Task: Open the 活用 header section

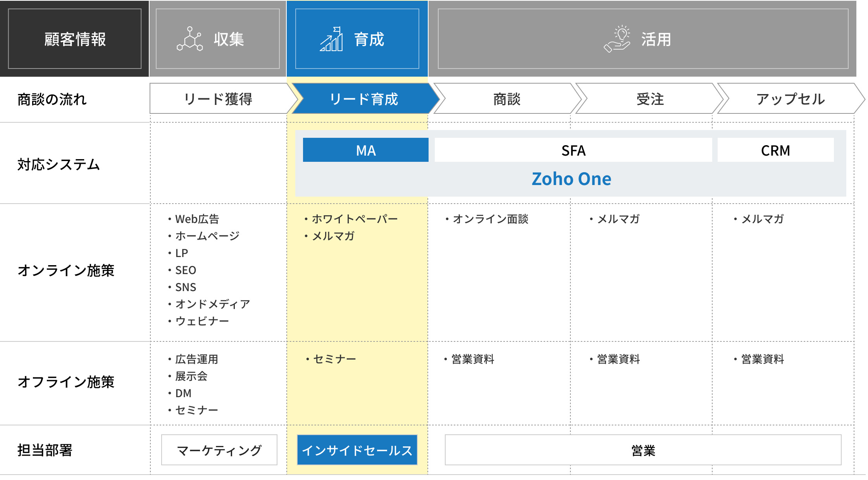Action: (656, 39)
